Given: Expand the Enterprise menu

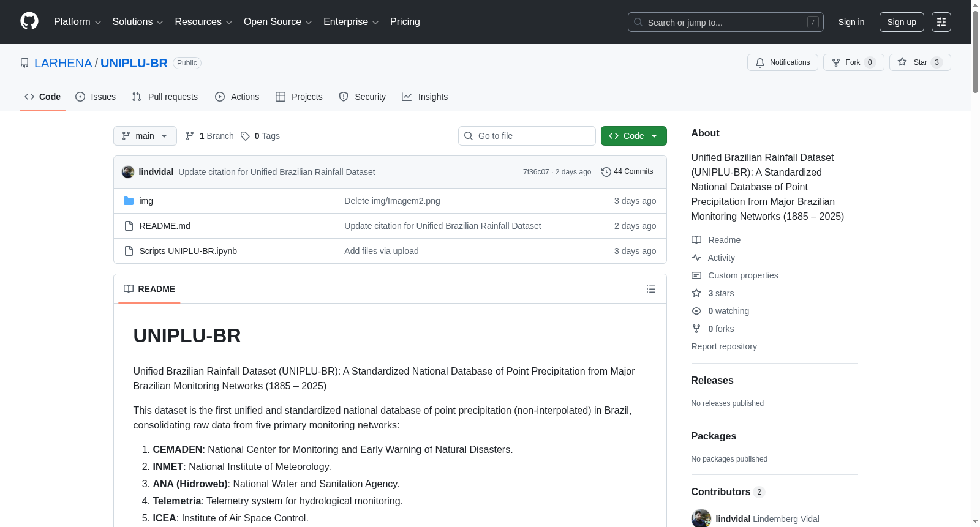Looking at the screenshot, I should pyautogui.click(x=351, y=22).
